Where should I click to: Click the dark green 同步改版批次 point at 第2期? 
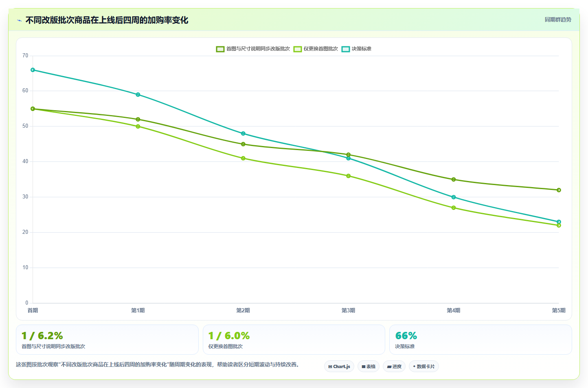coord(243,144)
